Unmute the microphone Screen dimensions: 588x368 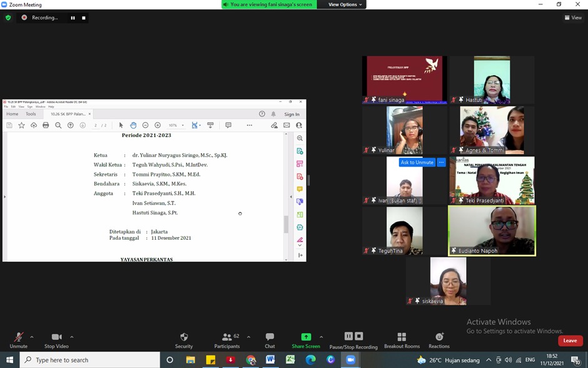[x=19, y=337]
